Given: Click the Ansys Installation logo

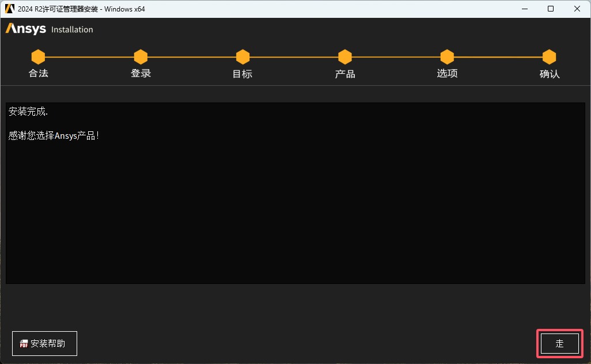Looking at the screenshot, I should 49,29.
